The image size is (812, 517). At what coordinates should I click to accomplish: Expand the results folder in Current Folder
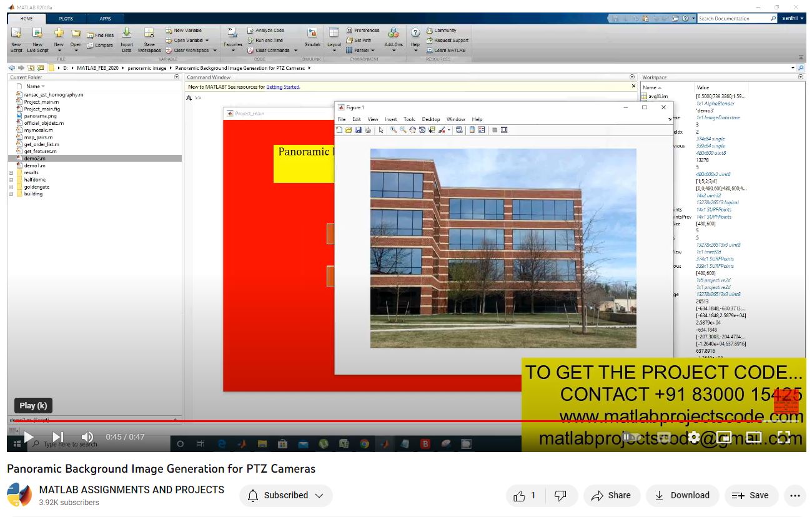(11, 173)
